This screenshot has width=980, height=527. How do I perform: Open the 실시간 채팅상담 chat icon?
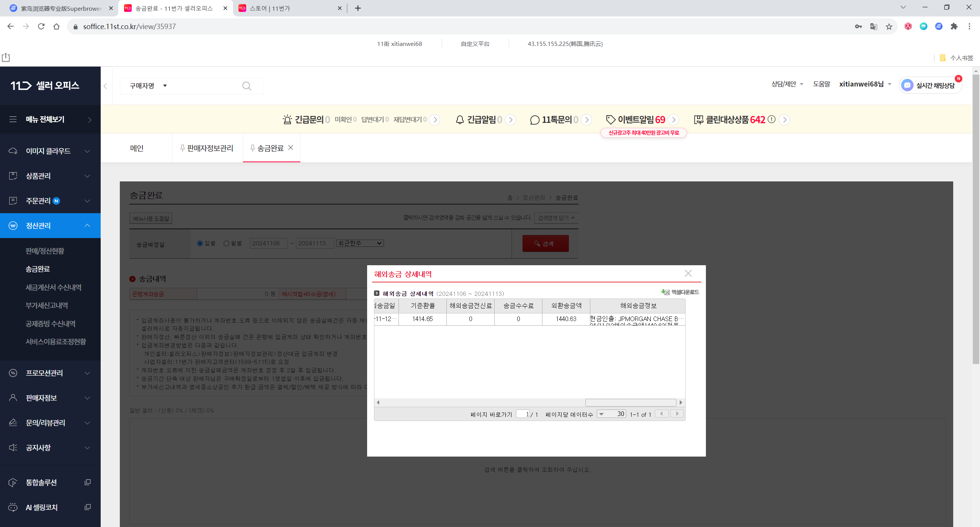[907, 85]
